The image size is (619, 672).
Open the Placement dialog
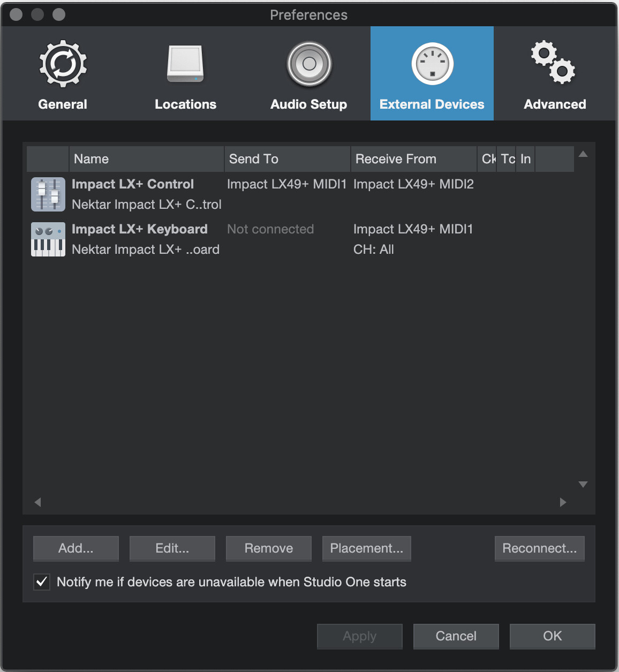[366, 548]
